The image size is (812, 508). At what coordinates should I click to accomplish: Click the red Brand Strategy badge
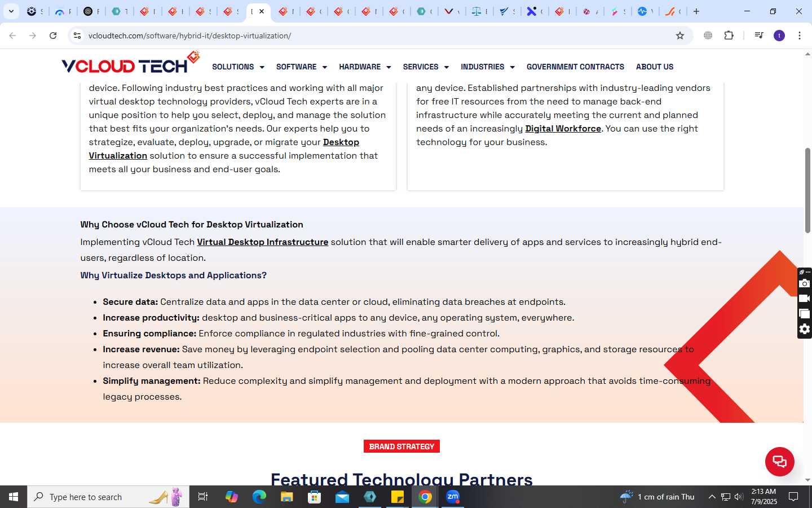[x=401, y=446]
